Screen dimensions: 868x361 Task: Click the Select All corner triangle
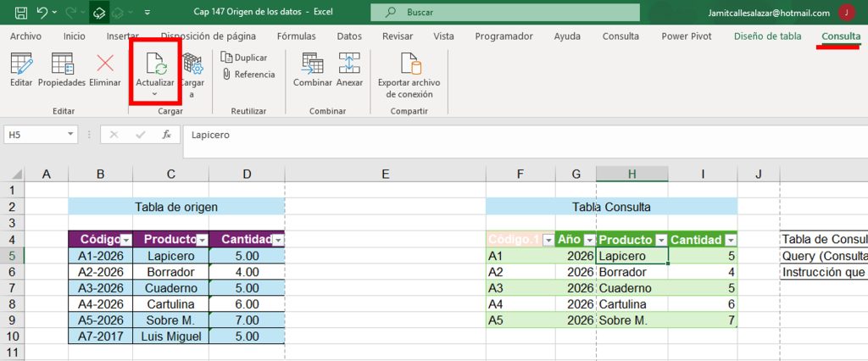[17, 175]
